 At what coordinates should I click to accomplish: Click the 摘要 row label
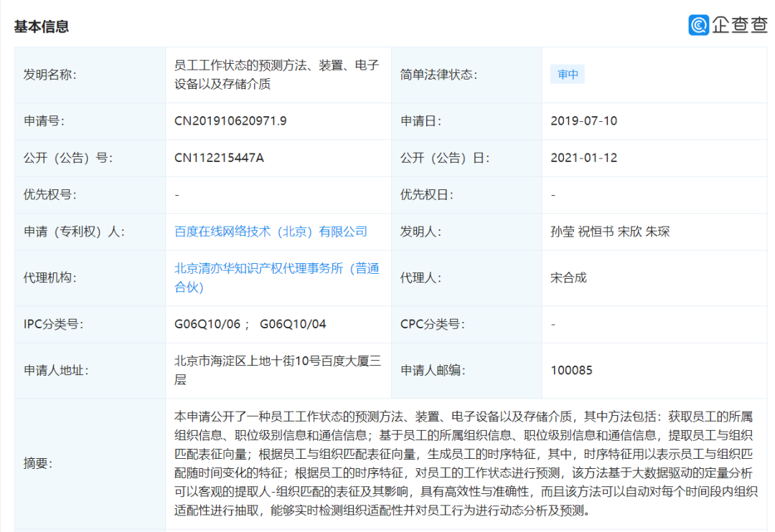point(38,464)
